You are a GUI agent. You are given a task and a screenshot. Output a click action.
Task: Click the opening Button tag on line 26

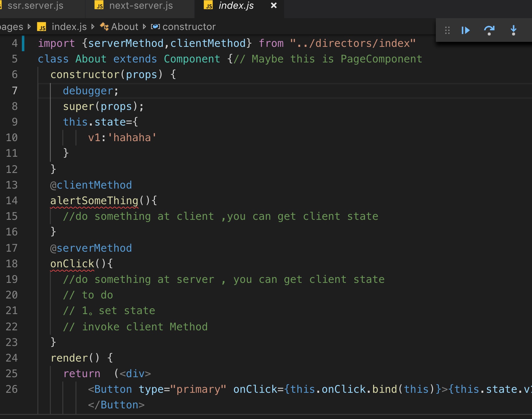[110, 389]
